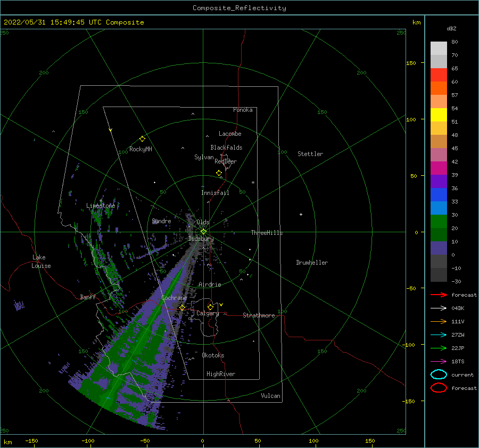The width and height of the screenshot is (479, 448).
Task: Click the Composite_Reflectivity title text
Action: [240, 8]
